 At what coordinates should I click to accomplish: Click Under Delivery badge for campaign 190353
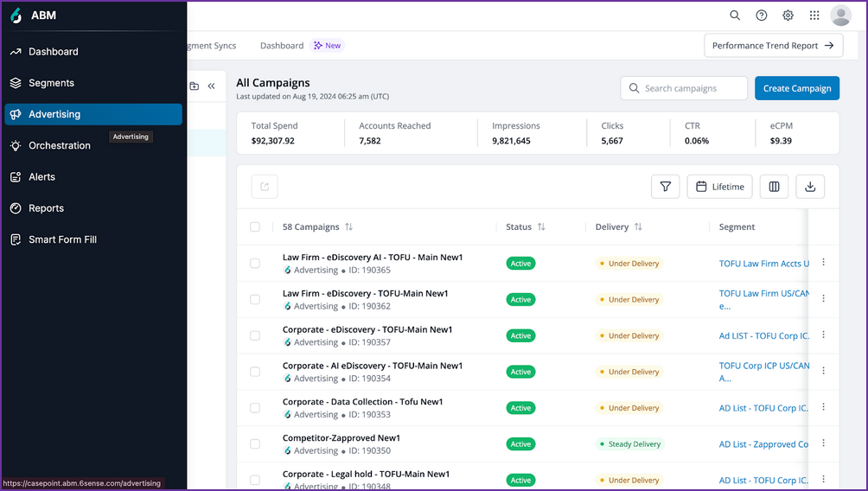629,408
